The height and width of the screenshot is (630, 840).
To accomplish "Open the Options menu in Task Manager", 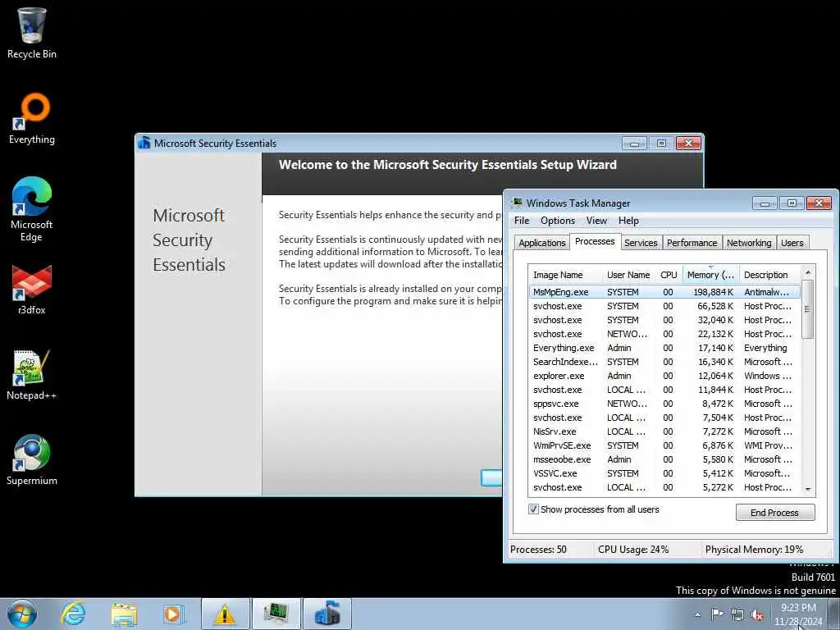I will (x=558, y=221).
